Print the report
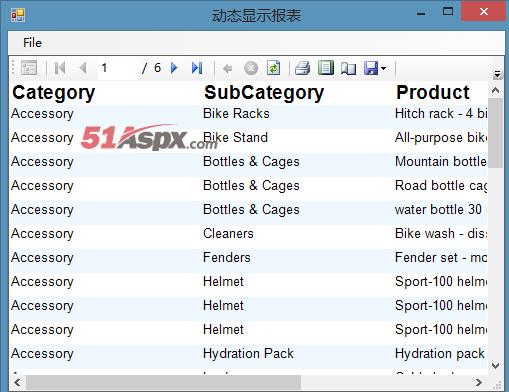This screenshot has width=509, height=392. (303, 68)
